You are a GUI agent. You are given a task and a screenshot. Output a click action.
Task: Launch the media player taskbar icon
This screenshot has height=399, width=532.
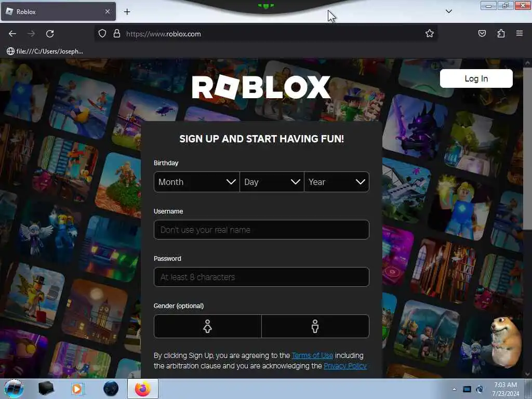(x=77, y=389)
